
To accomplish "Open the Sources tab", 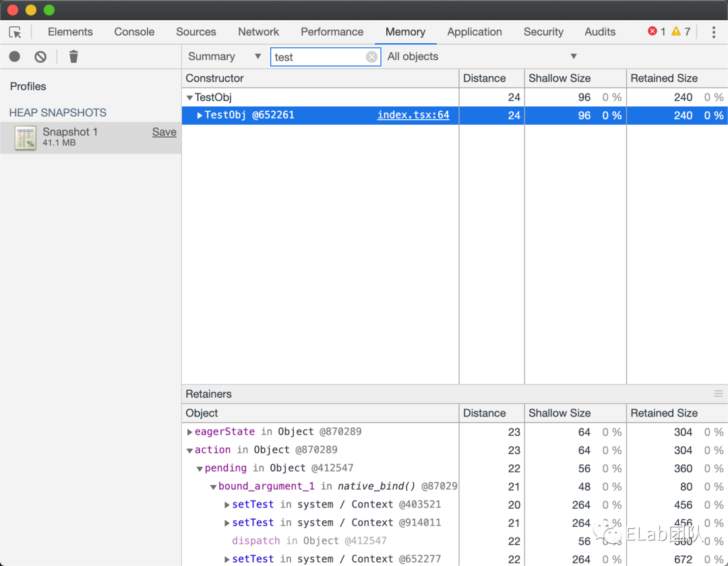I will pyautogui.click(x=196, y=32).
